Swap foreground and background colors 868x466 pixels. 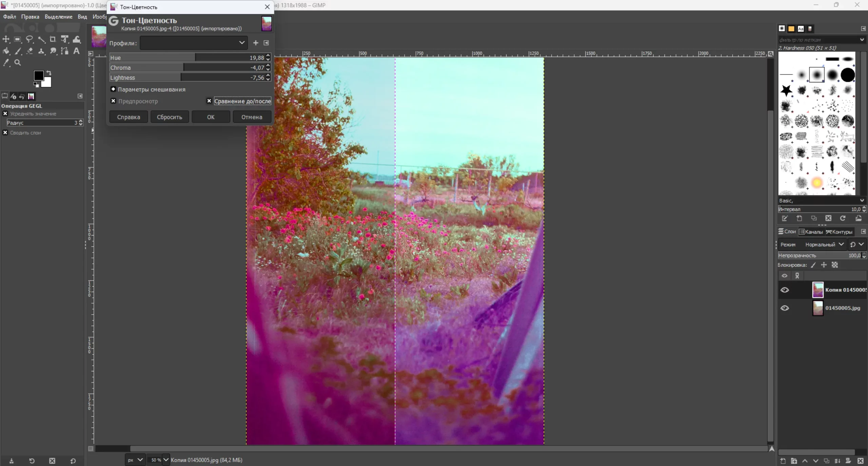[49, 73]
